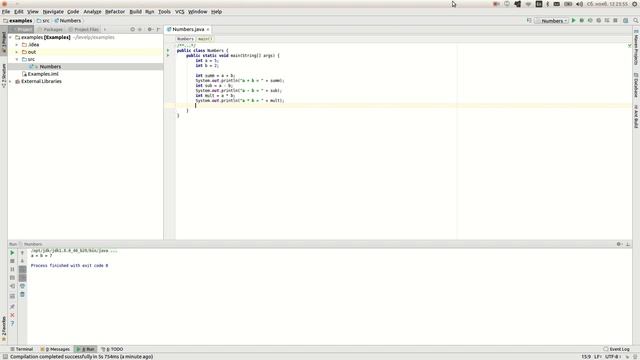Click the Bluetooth tray indicator

click(548, 4)
